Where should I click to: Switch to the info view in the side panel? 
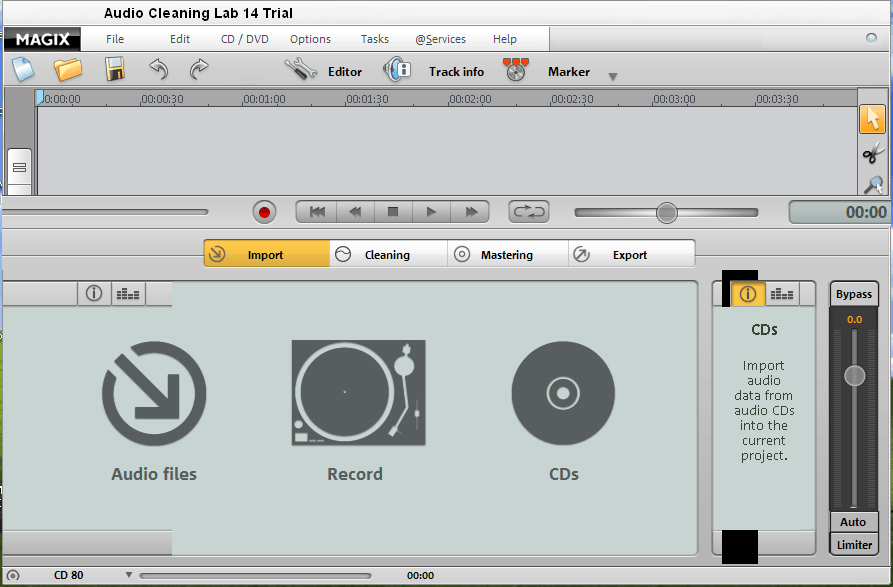(746, 293)
